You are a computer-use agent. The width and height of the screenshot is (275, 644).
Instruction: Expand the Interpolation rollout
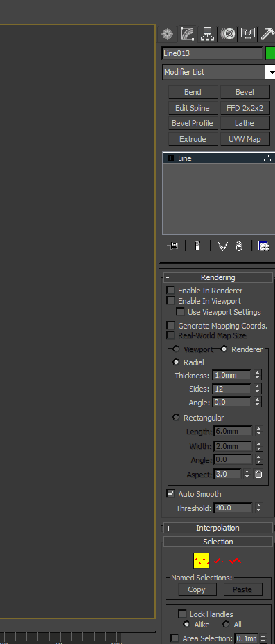tap(218, 528)
